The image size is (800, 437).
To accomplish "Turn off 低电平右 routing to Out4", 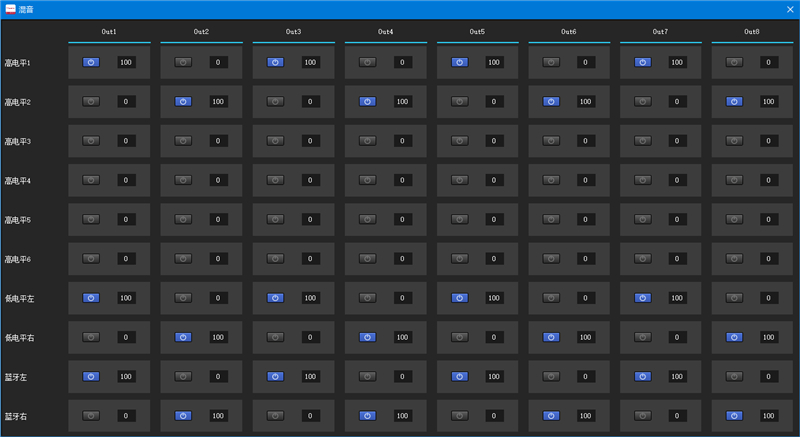I will coord(367,337).
